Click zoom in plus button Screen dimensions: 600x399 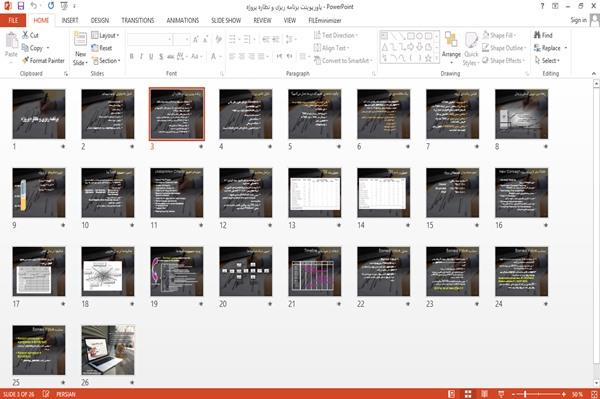[x=564, y=394]
